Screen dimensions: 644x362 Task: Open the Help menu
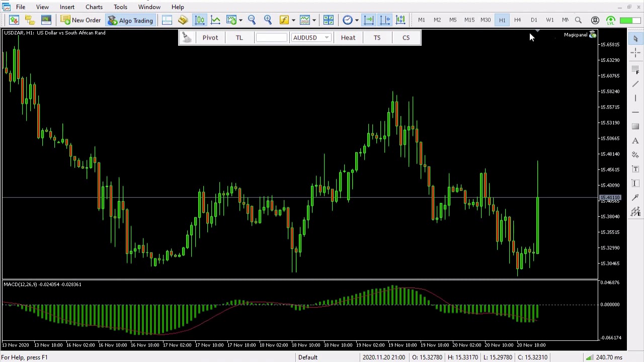[178, 7]
